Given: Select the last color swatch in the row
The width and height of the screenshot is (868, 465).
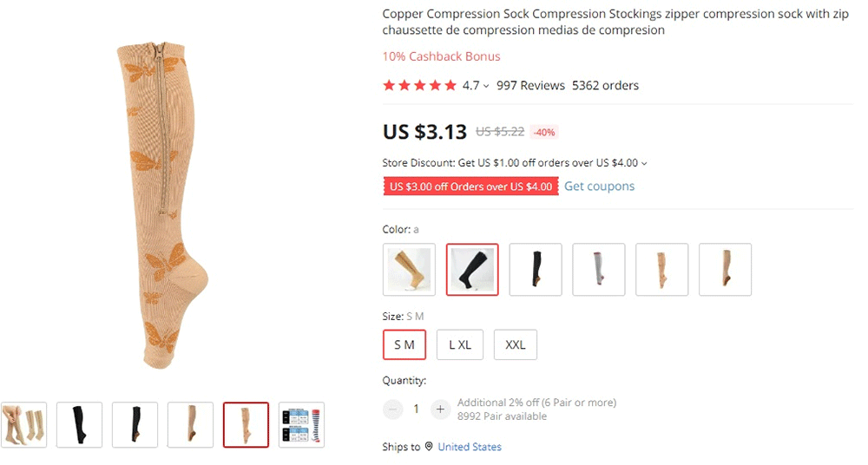Looking at the screenshot, I should pos(726,270).
